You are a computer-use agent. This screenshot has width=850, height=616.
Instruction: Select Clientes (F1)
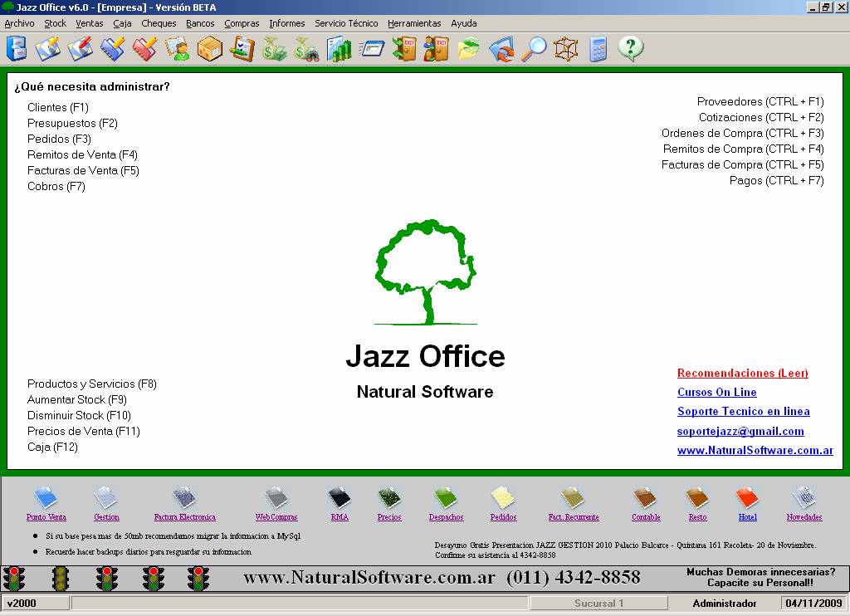58,107
